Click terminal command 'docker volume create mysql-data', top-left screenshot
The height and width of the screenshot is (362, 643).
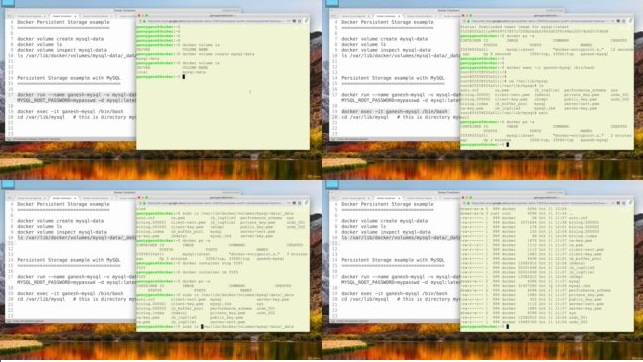pyautogui.click(x=218, y=54)
